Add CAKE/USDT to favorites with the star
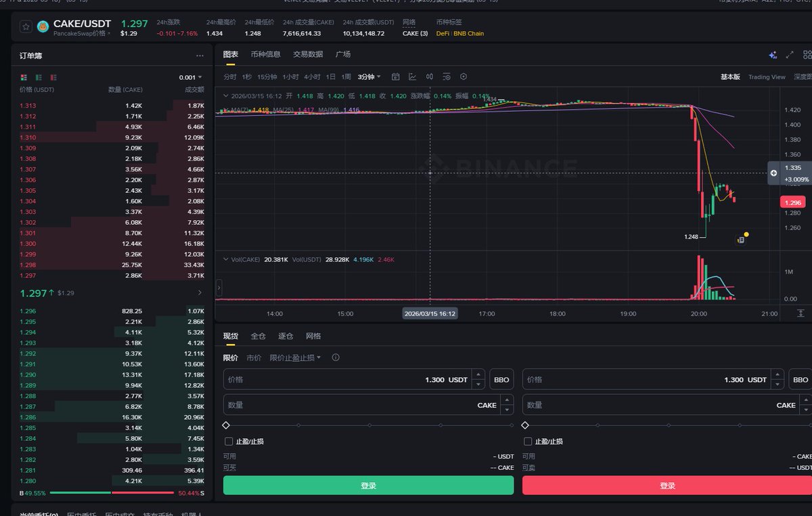This screenshot has height=516, width=812. click(x=26, y=27)
